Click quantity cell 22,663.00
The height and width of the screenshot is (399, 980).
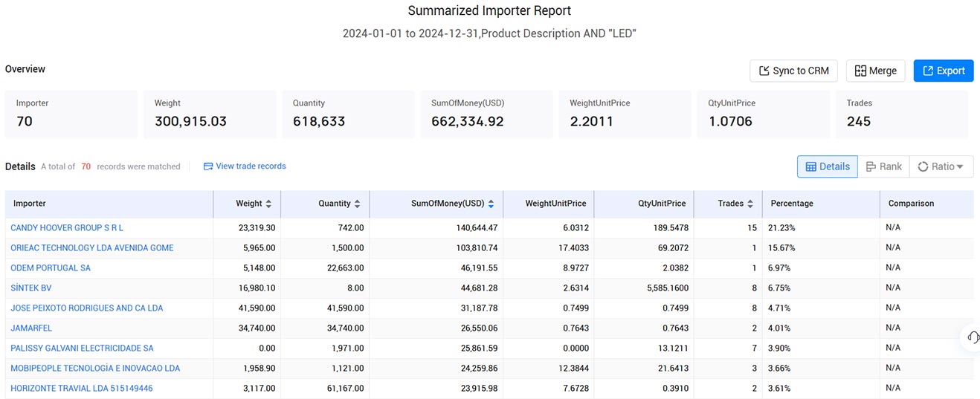pos(346,267)
